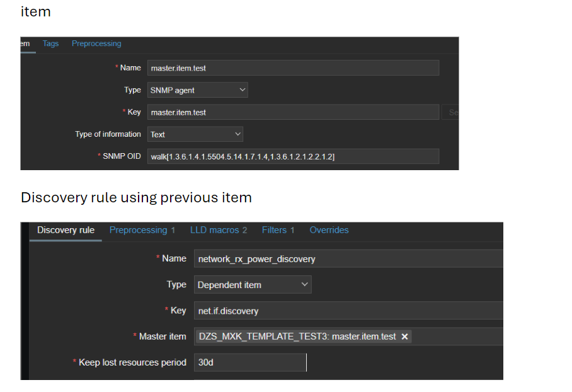The height and width of the screenshot is (392, 572).
Task: Go to the LLD macros tab
Action: (218, 230)
